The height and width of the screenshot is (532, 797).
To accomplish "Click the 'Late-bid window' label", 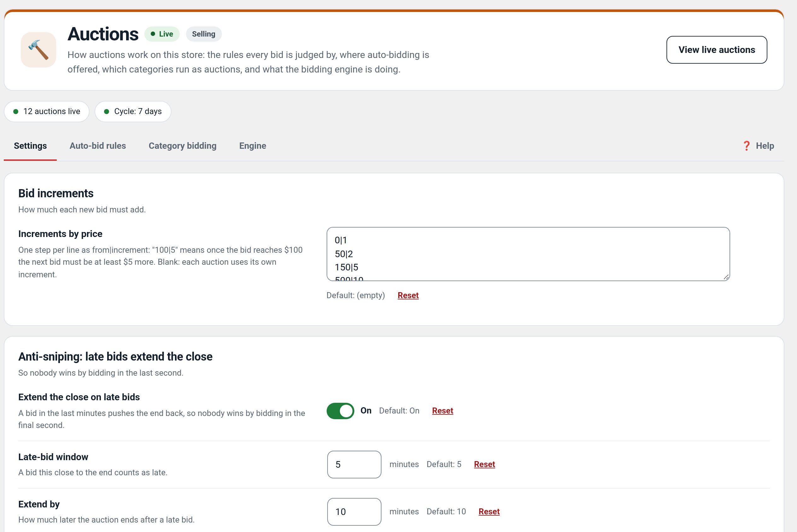I will [x=53, y=457].
